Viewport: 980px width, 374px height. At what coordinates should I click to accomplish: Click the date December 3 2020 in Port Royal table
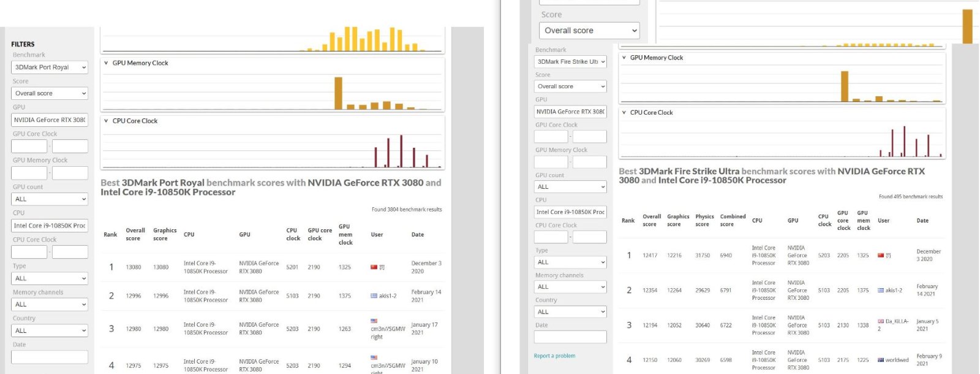426,267
